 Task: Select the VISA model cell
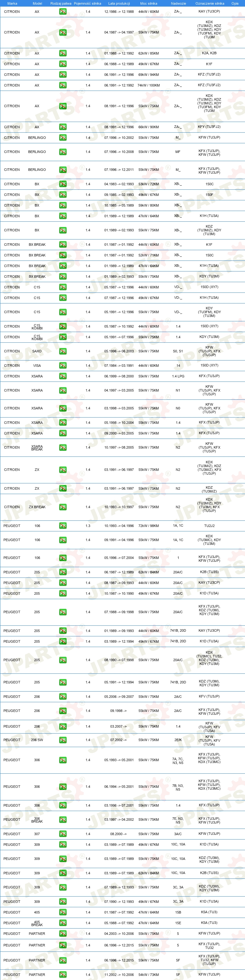click(37, 366)
